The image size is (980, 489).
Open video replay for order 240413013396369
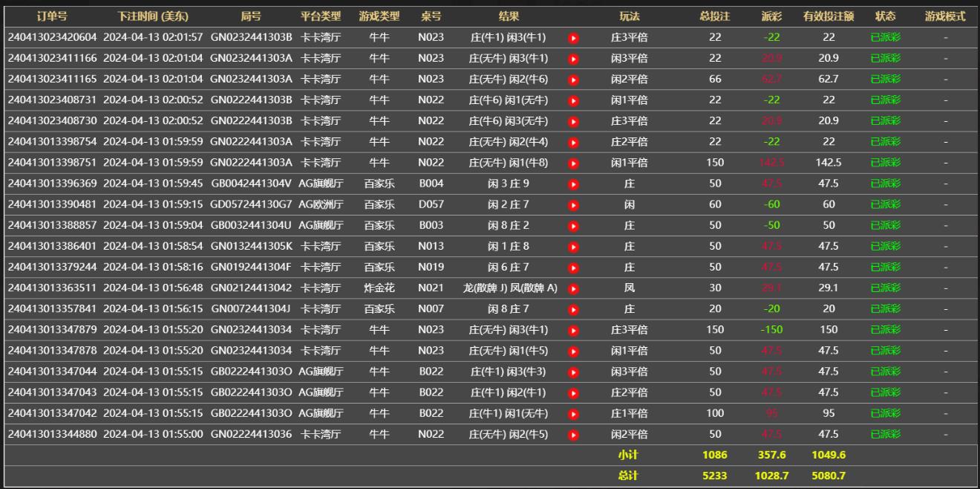[573, 184]
